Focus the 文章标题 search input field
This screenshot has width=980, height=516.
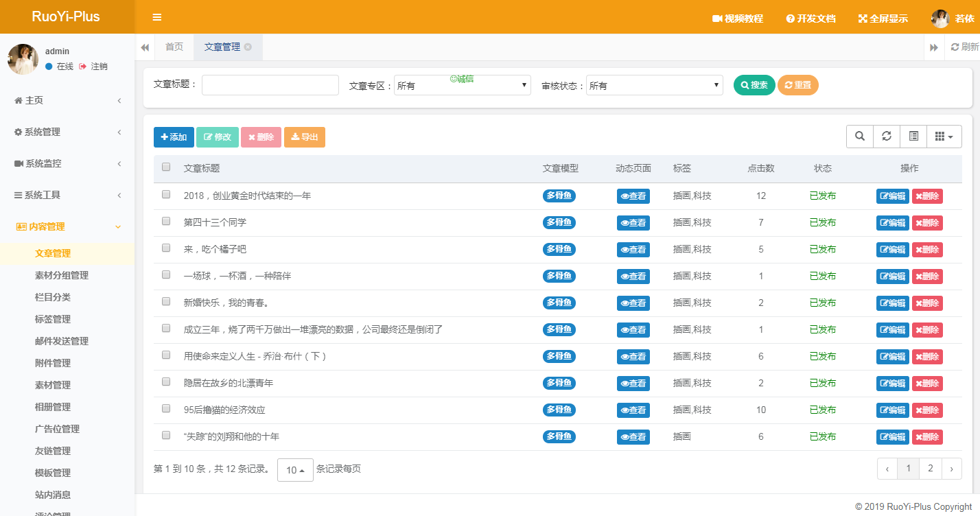point(270,85)
